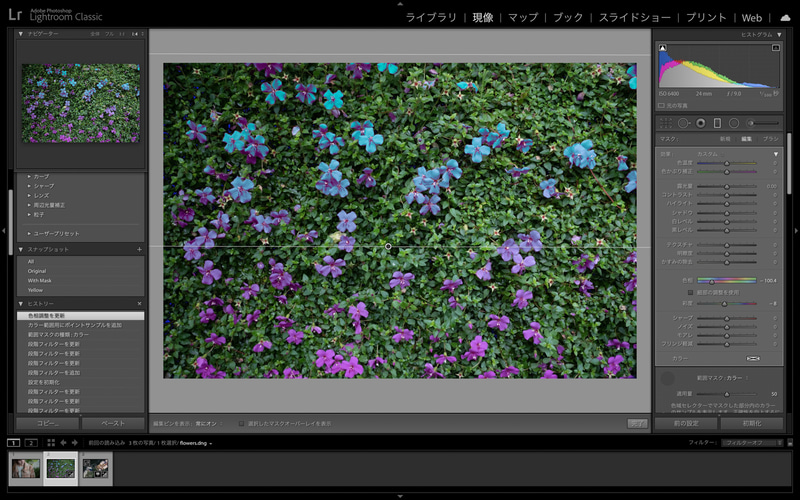The height and width of the screenshot is (500, 800).
Task: Open grid view icon in filmstrip bar
Action: (51, 442)
